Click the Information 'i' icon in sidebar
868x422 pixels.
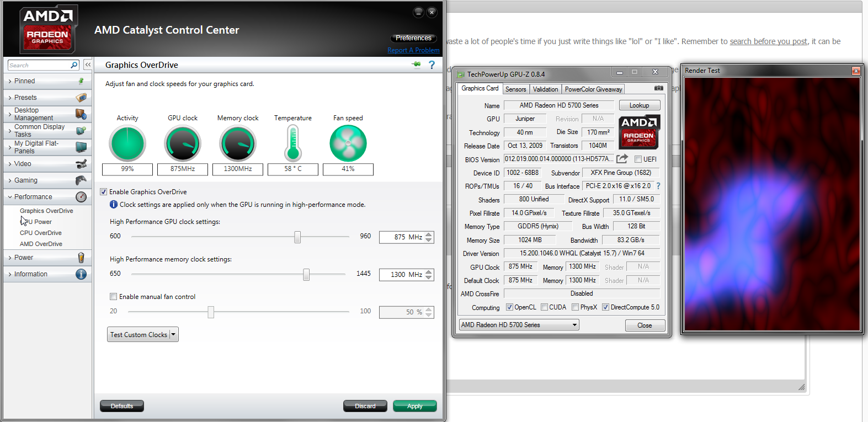coord(81,274)
